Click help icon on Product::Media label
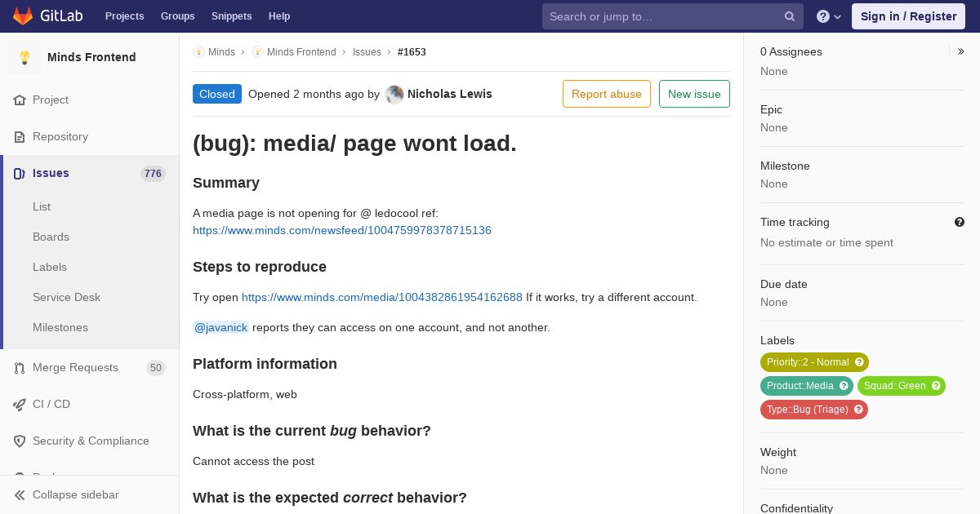This screenshot has width=980, height=514. (844, 386)
